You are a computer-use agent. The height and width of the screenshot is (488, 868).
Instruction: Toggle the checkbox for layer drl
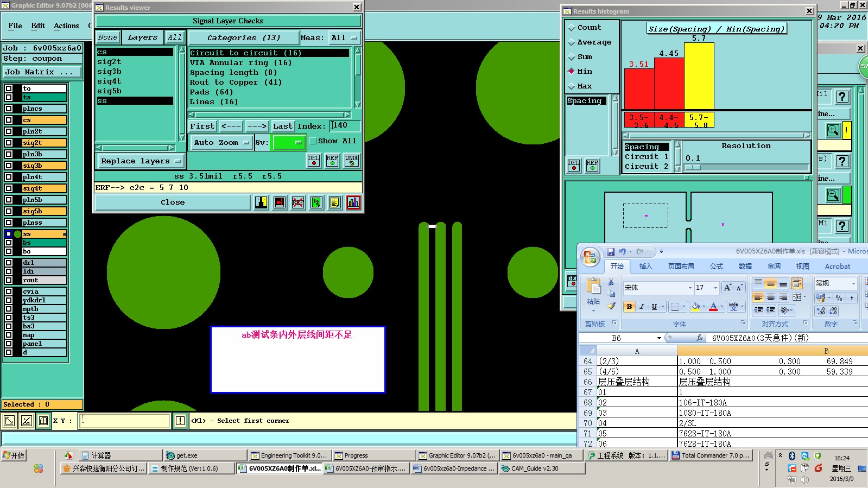click(9, 263)
